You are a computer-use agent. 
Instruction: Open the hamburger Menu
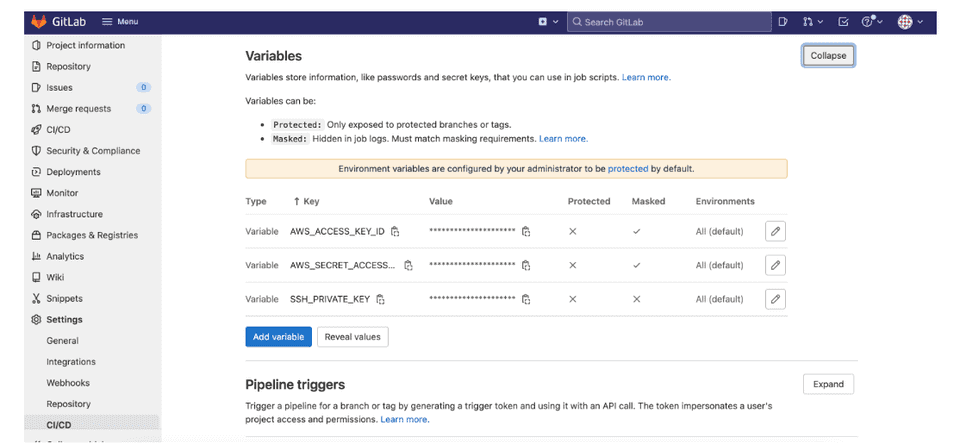pos(120,21)
